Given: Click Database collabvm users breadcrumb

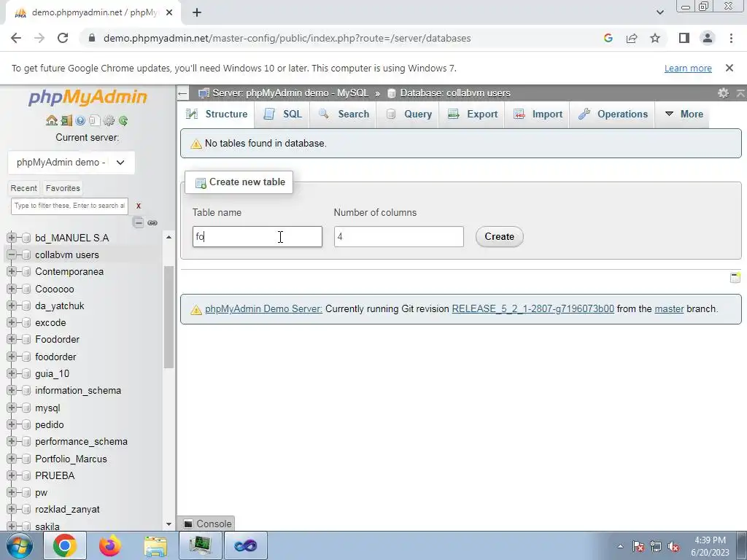Looking at the screenshot, I should (x=455, y=93).
